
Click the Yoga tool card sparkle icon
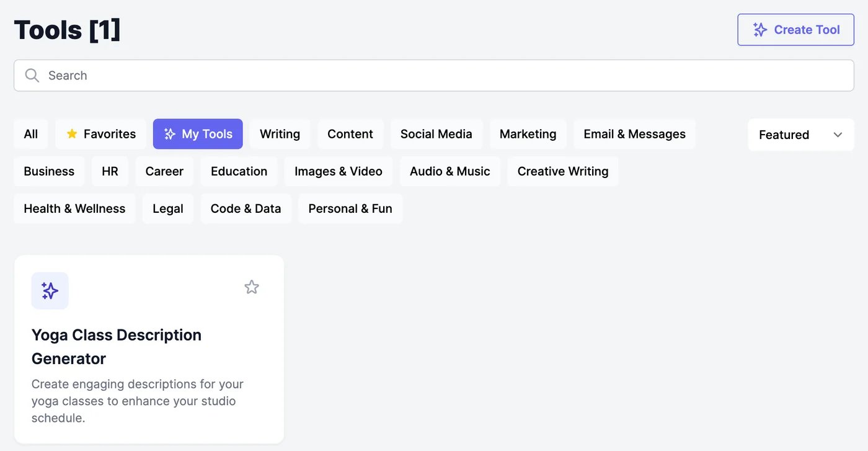[50, 290]
